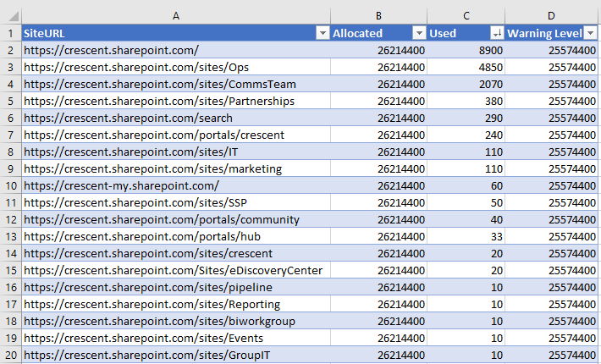
Task: Select the portals/community URL cell
Action: [x=176, y=219]
